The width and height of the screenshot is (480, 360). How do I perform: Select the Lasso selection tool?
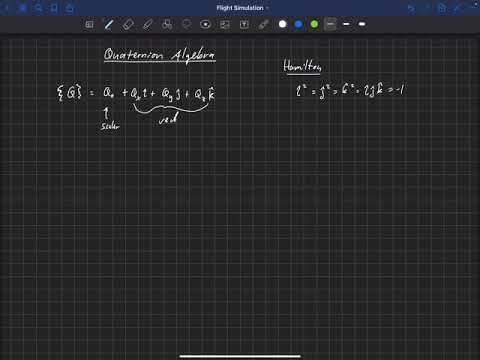pos(187,24)
